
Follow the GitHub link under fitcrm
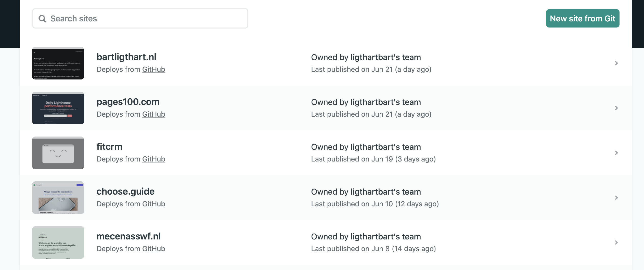[153, 159]
